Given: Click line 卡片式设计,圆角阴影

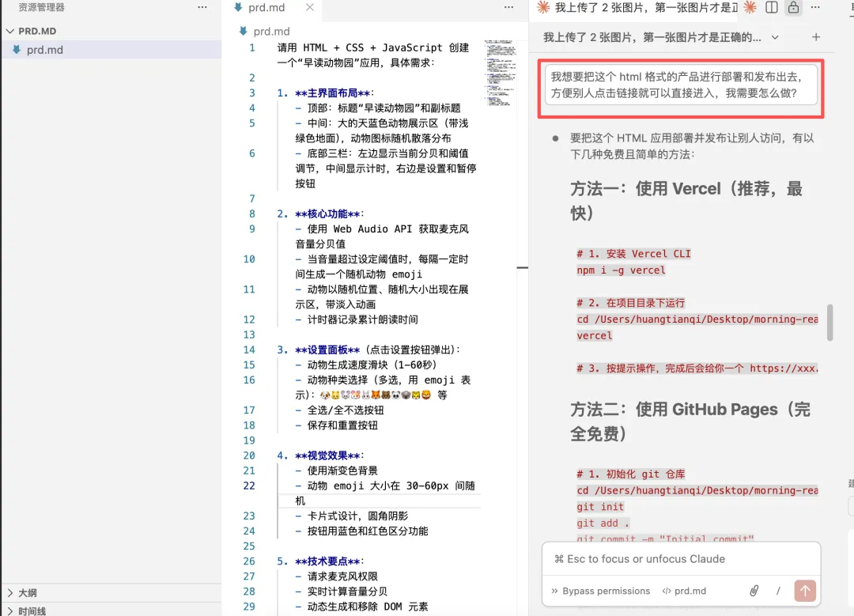Looking at the screenshot, I should [352, 516].
